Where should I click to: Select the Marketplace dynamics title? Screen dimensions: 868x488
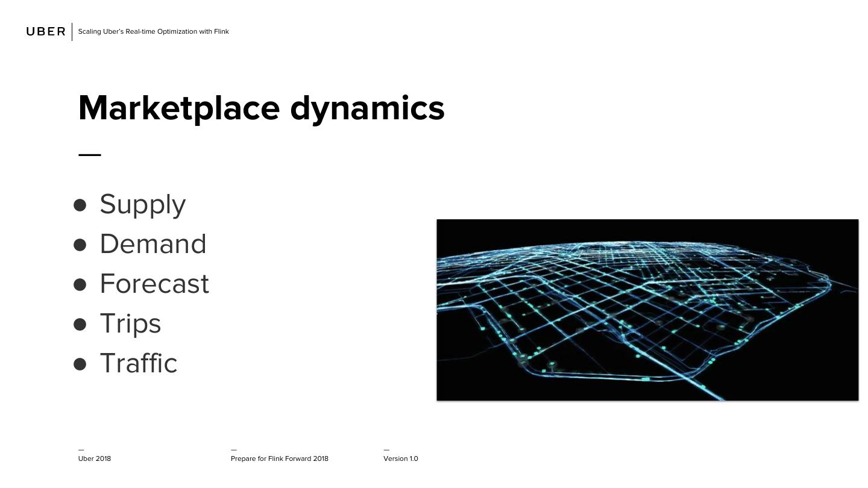point(261,108)
